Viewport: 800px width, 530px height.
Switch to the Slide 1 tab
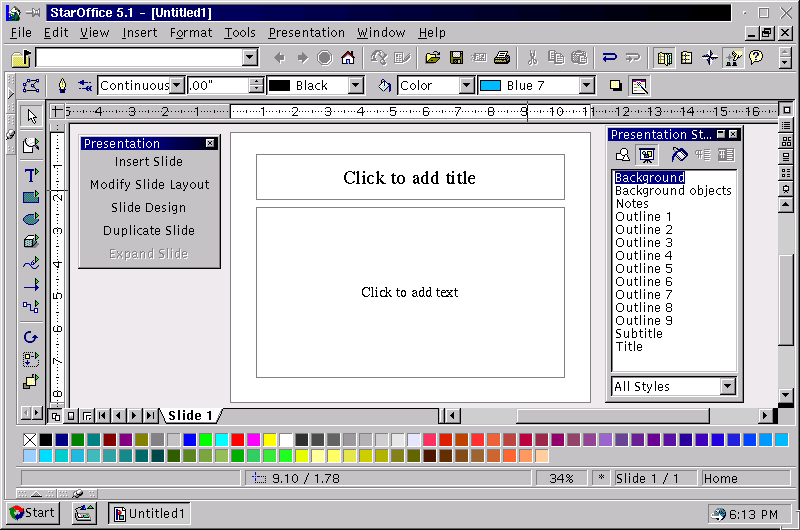[x=190, y=415]
